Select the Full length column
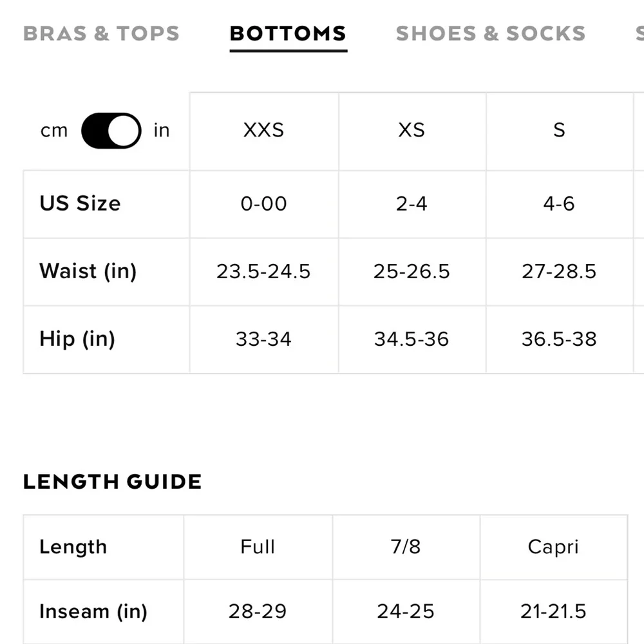This screenshot has width=644, height=644. pos(258,547)
